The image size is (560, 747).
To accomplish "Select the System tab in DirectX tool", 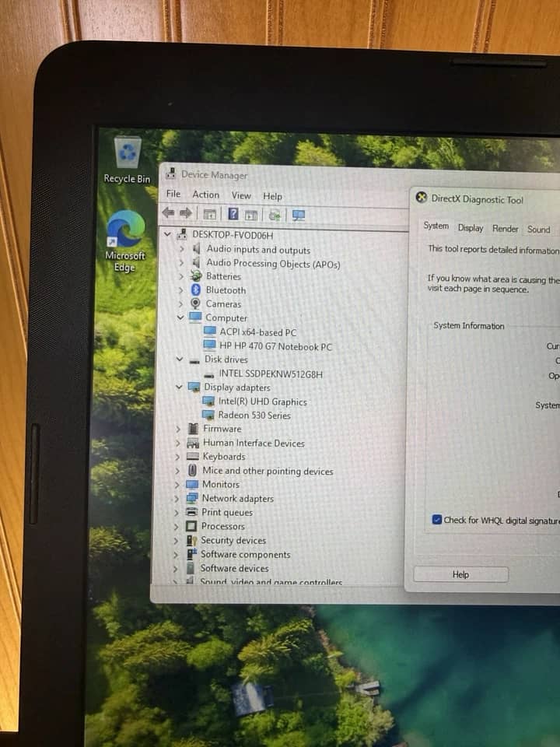I will (436, 226).
